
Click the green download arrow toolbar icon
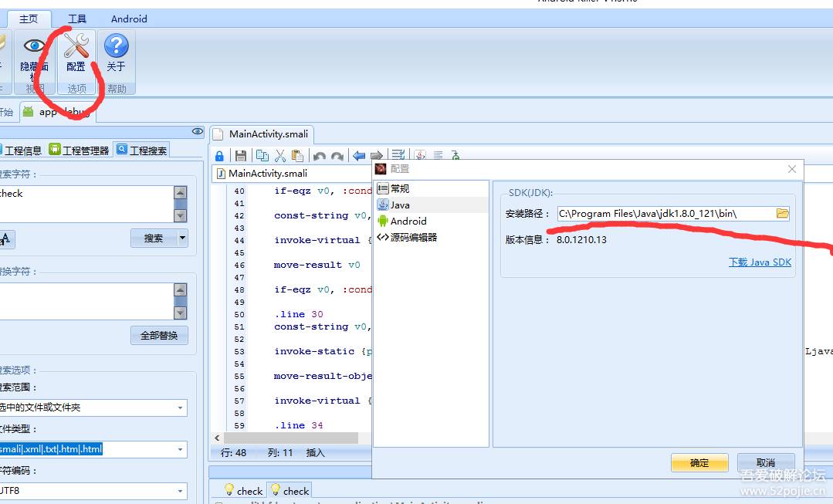click(x=455, y=154)
